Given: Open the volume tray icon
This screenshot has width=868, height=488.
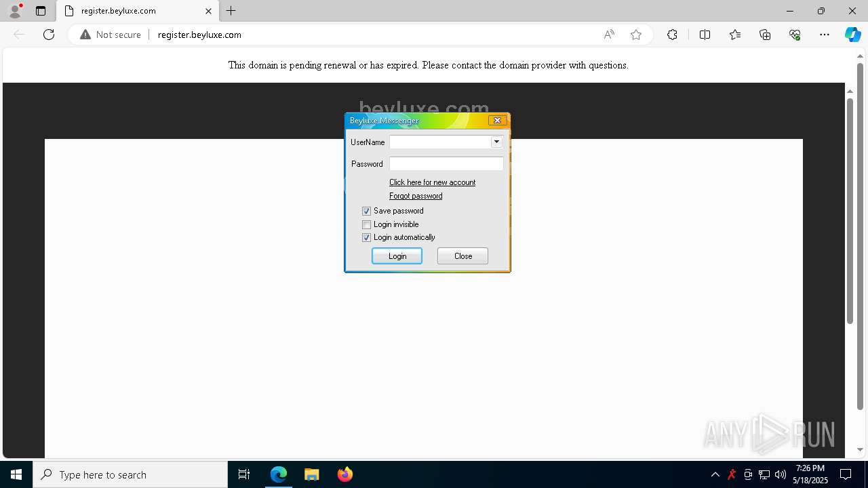Looking at the screenshot, I should (780, 474).
